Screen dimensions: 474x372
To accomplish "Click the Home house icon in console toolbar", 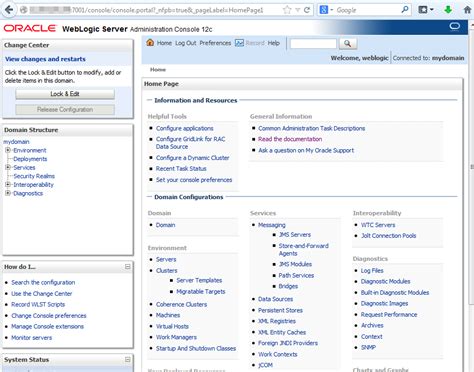I will (x=150, y=43).
